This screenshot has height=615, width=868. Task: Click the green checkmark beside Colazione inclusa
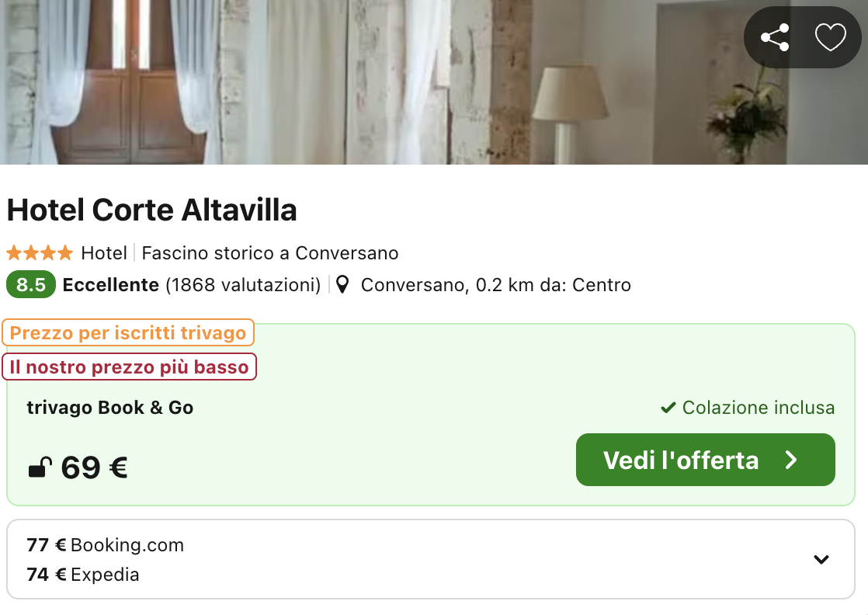click(668, 408)
